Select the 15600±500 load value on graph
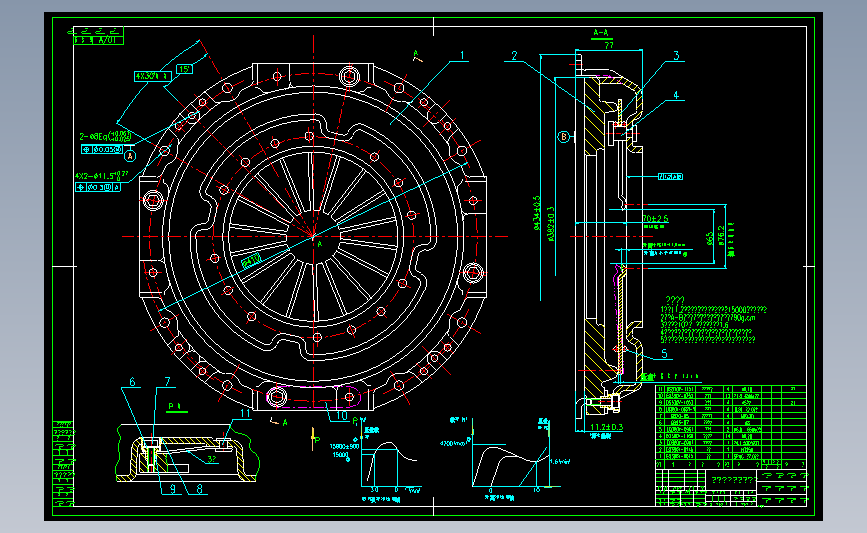The image size is (867, 533). click(344, 446)
